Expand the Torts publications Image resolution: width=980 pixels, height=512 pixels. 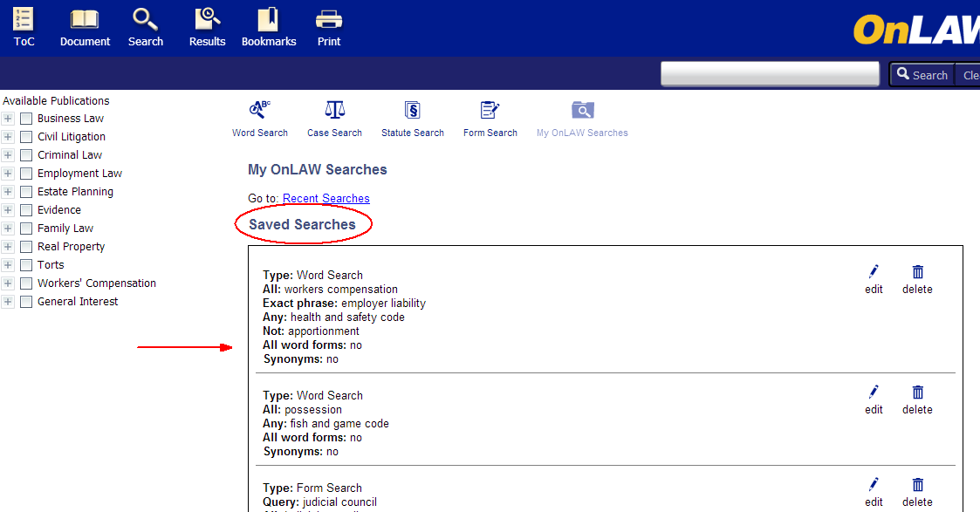pyautogui.click(x=8, y=265)
